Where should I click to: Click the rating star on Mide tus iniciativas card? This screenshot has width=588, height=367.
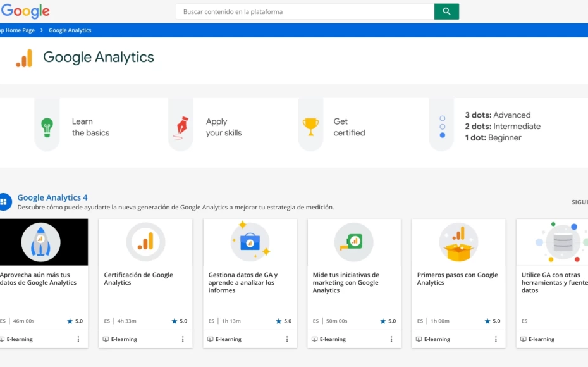[x=383, y=321]
